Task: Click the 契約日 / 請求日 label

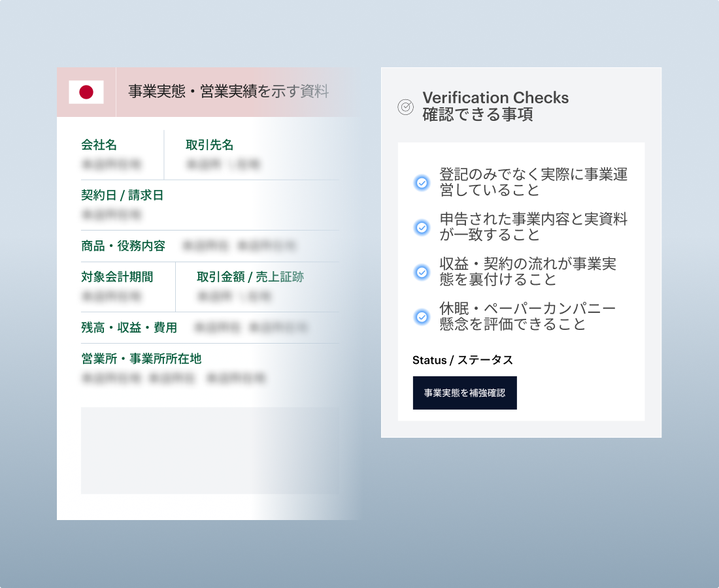Action: click(122, 195)
